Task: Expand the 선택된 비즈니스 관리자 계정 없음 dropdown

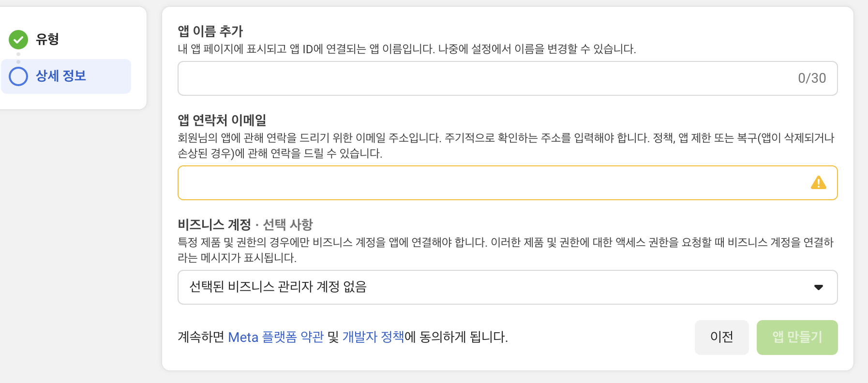Action: [x=508, y=287]
